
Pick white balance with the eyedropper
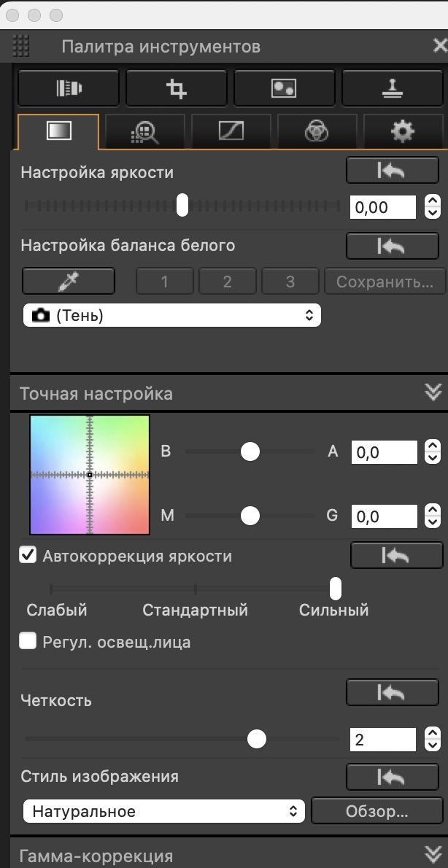pos(69,281)
